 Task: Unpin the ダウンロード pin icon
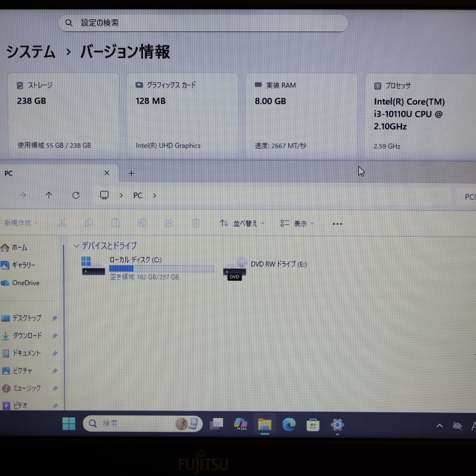pyautogui.click(x=54, y=336)
